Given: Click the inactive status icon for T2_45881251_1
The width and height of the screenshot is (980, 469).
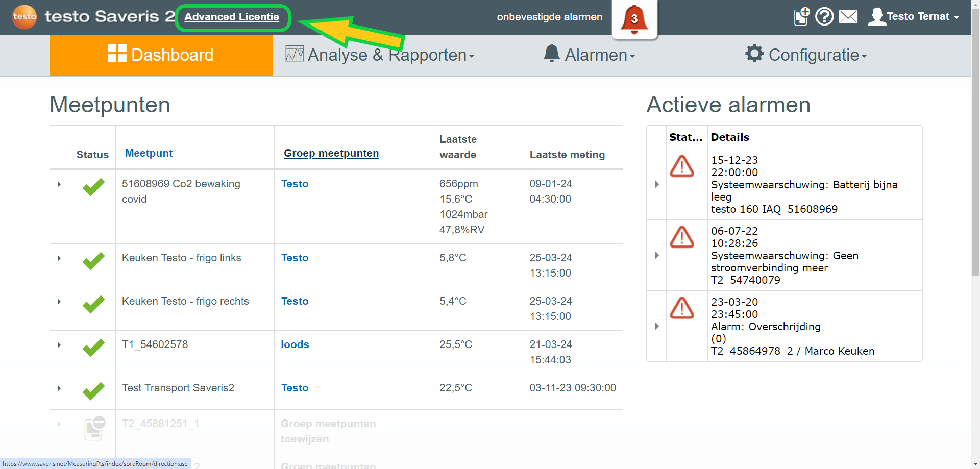Looking at the screenshot, I should point(94,428).
